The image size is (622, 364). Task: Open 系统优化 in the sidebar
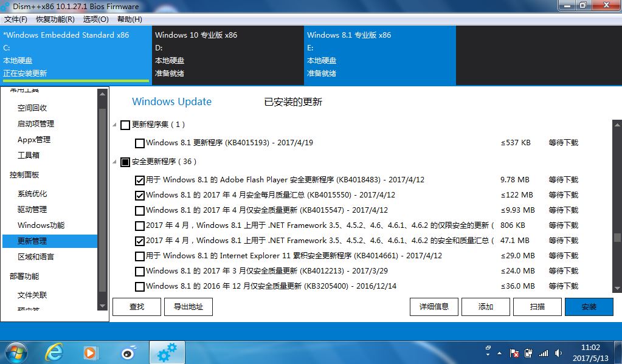click(32, 194)
